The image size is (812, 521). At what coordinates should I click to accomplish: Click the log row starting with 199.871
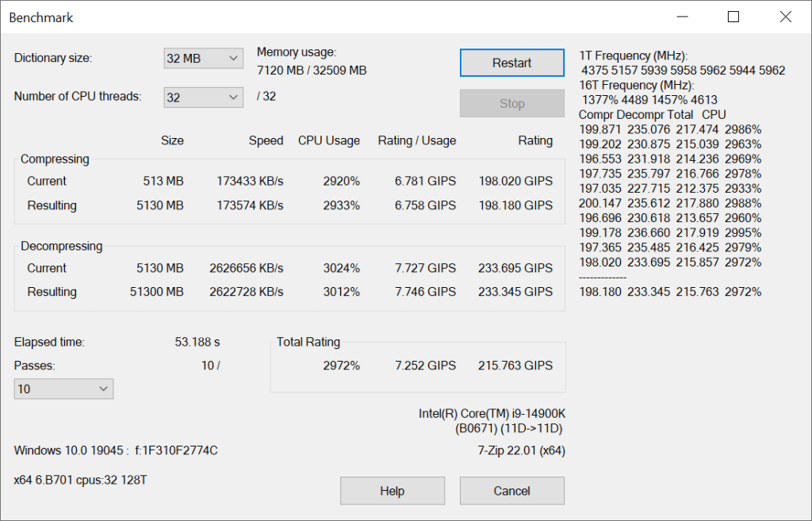click(x=670, y=129)
